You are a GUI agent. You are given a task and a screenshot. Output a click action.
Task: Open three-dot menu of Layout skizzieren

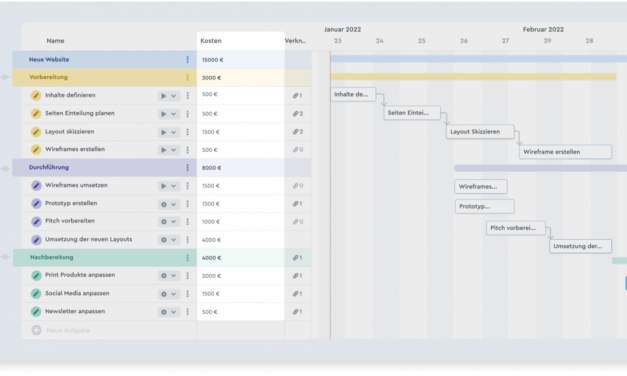188,132
